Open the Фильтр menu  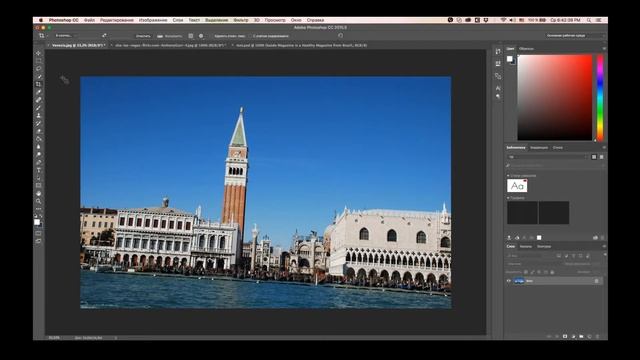(241, 20)
